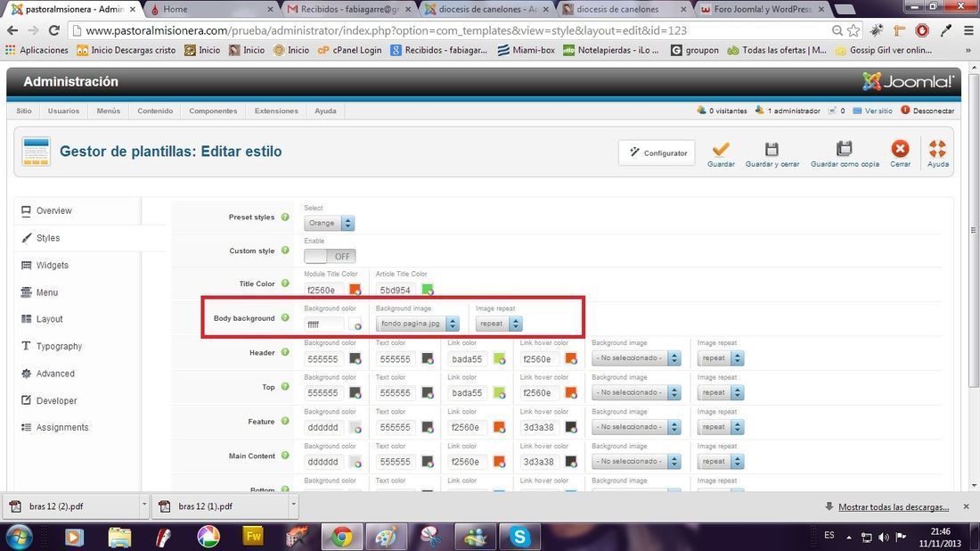Image resolution: width=980 pixels, height=551 pixels.
Task: Reload the page in Chrome
Action: pos(53,30)
